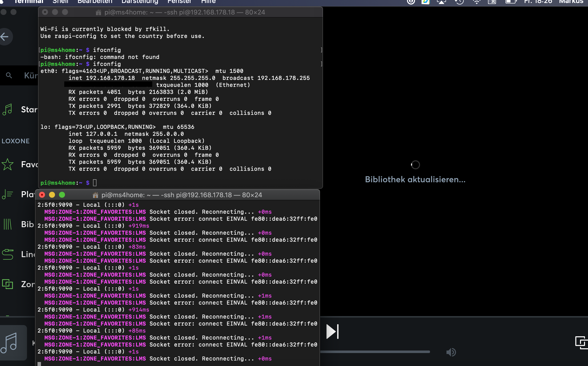Click the search magnifier icon
This screenshot has width=588, height=366.
point(9,75)
